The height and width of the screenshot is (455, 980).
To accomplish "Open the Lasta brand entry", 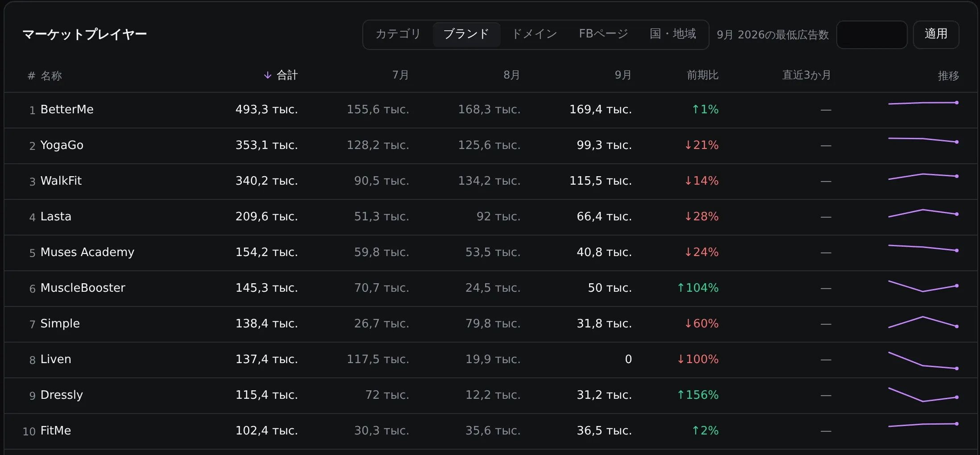I will point(56,217).
